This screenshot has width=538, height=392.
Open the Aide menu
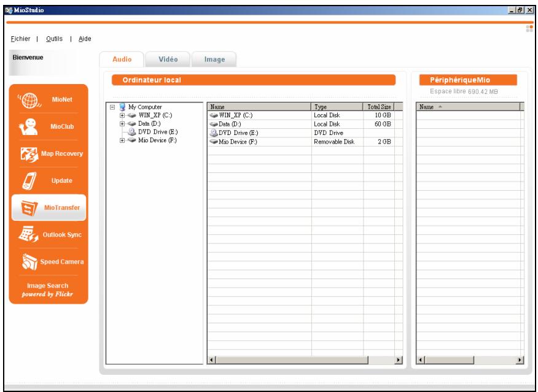click(x=85, y=39)
